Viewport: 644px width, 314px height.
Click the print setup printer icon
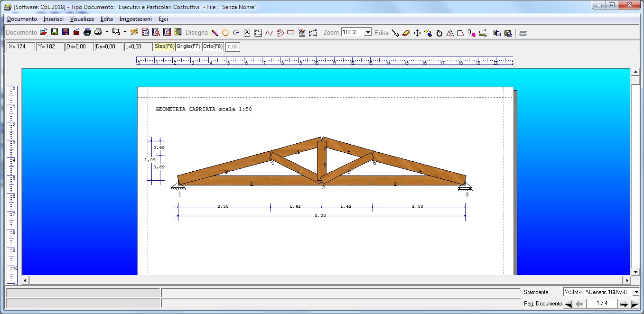pos(87,33)
